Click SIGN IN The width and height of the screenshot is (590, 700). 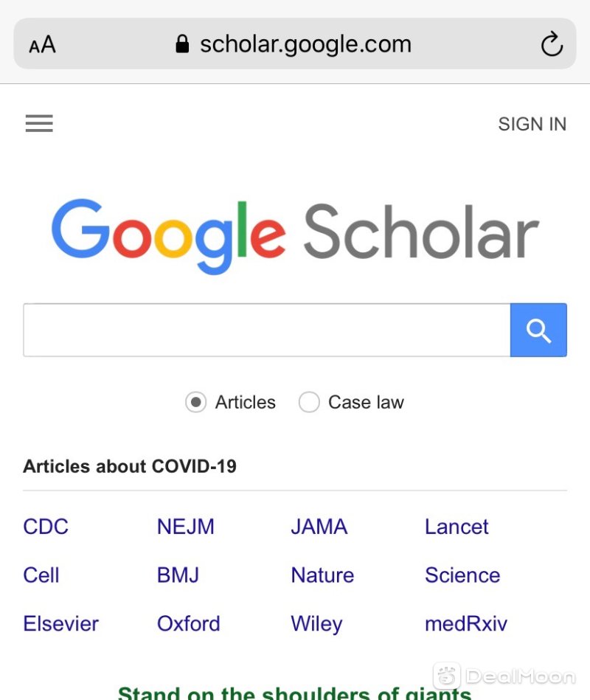tap(532, 124)
